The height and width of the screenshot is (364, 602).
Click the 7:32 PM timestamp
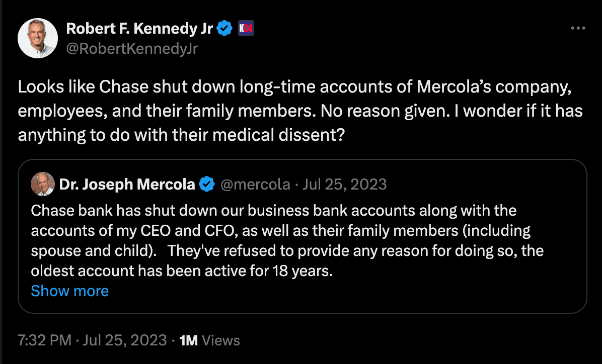click(45, 340)
